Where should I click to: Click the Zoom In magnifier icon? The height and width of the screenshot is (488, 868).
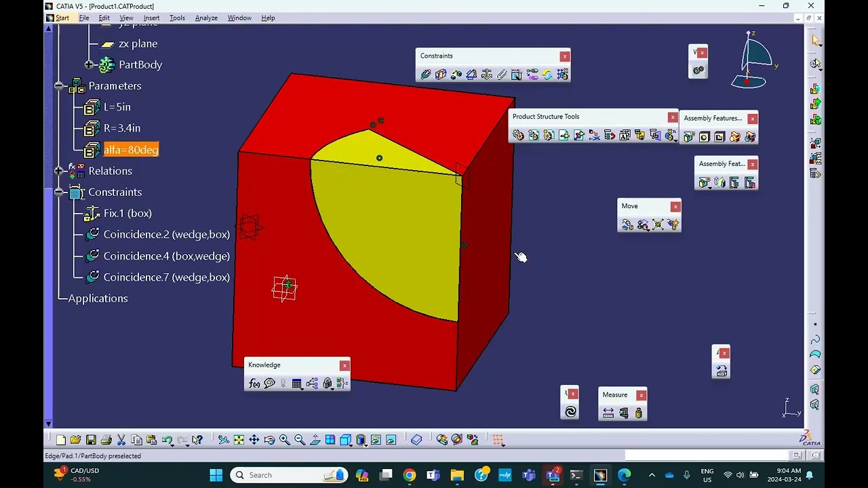285,440
